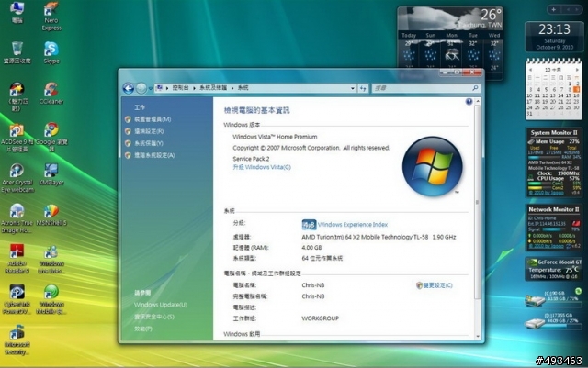Click the Windows Vista logo orb image
Image resolution: width=588 pixels, height=368 pixels.
pos(432,166)
